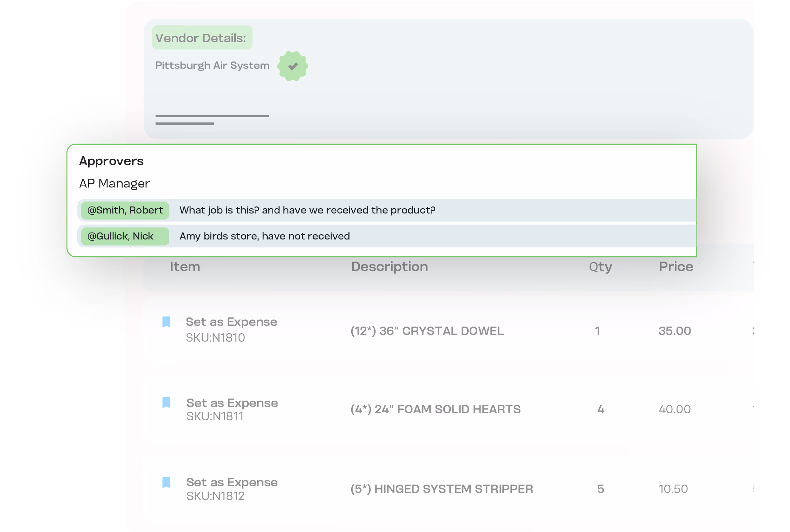Screen dimensions: 790x532
Task: Select the Foam Solid Hearts description
Action: (x=435, y=409)
